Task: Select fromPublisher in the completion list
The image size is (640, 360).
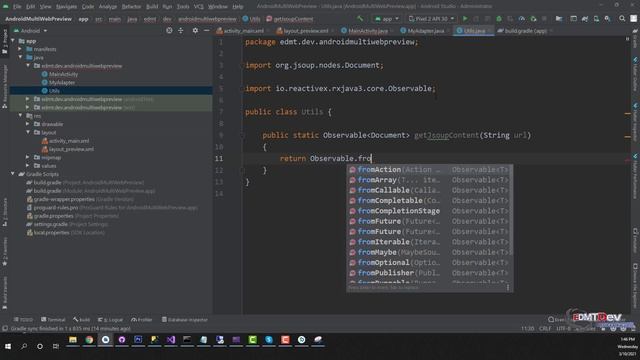Action: point(429,273)
